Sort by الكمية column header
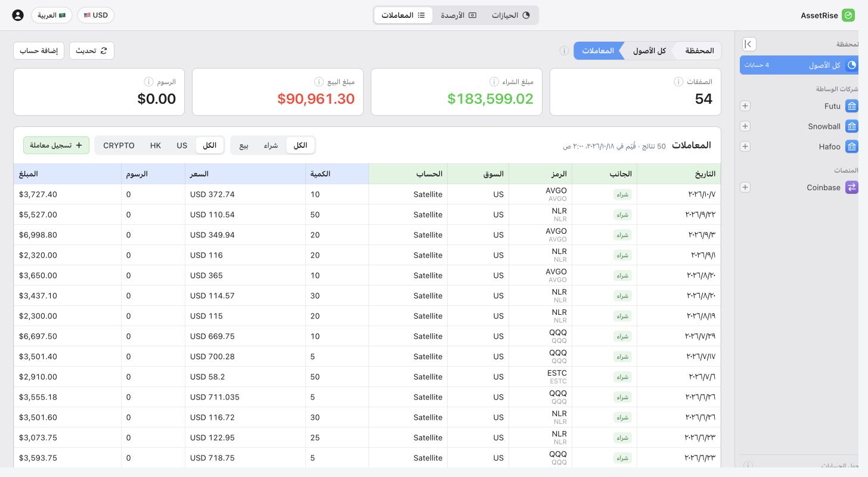 coord(337,174)
